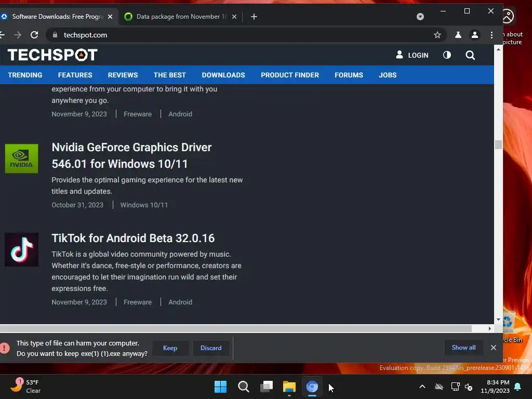Bookmark this page with the star icon
Image resolution: width=532 pixels, height=399 pixels.
coord(437,35)
